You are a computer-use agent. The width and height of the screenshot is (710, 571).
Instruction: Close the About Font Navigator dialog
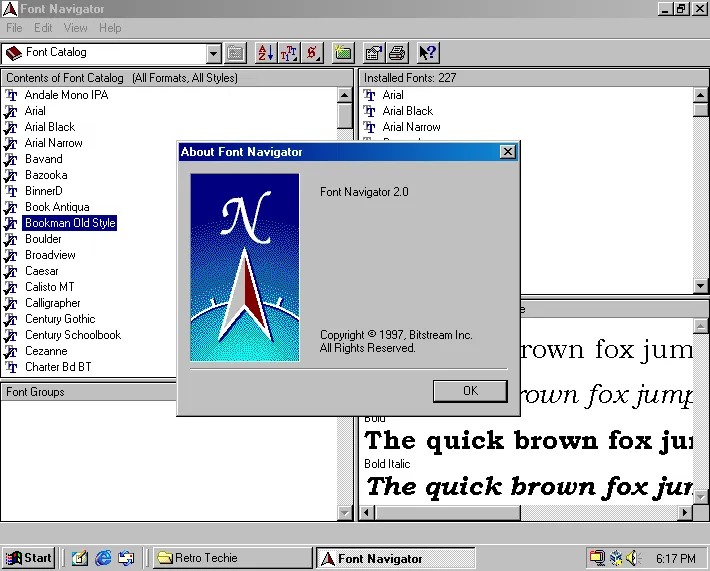pos(508,152)
